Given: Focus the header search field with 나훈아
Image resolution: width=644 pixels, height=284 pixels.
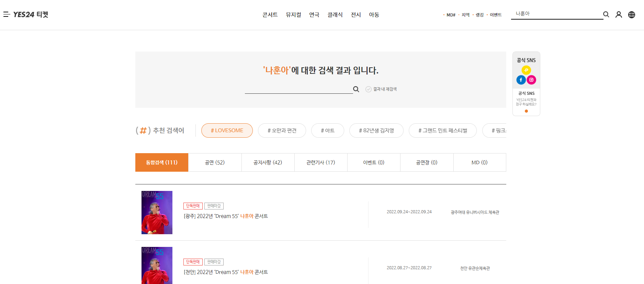Looking at the screenshot, I should 557,14.
